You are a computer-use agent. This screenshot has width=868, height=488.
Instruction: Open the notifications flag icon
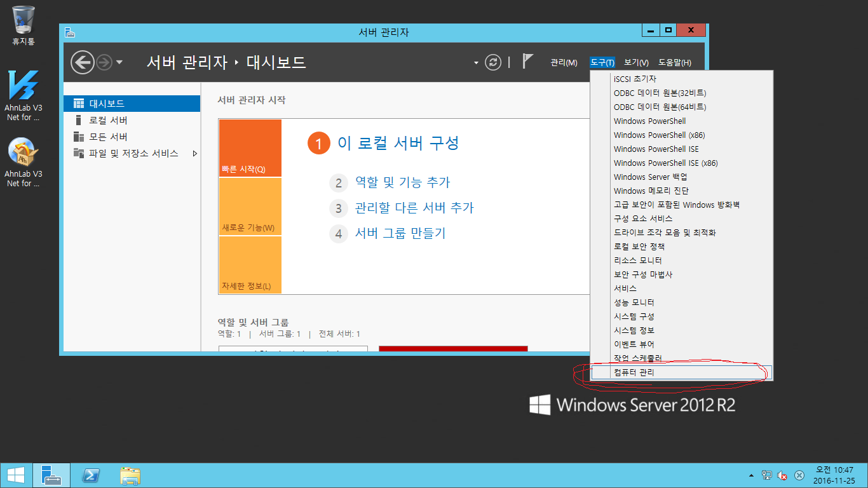pos(527,61)
